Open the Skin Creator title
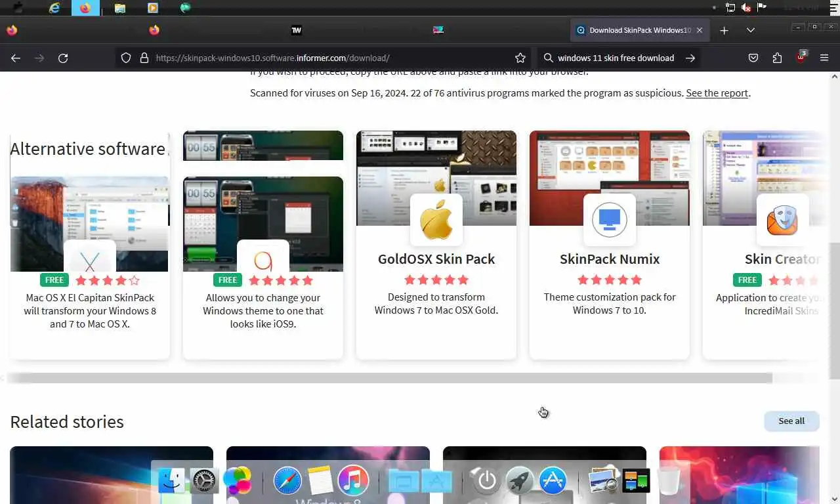 pyautogui.click(x=782, y=259)
